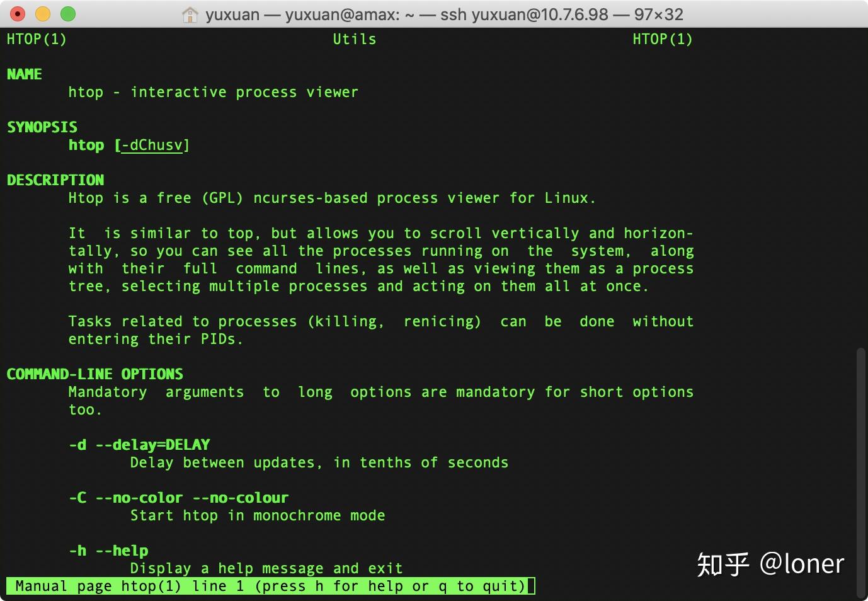Select the COMMAND-LINE OPTIONS heading
The width and height of the screenshot is (868, 601).
[94, 374]
